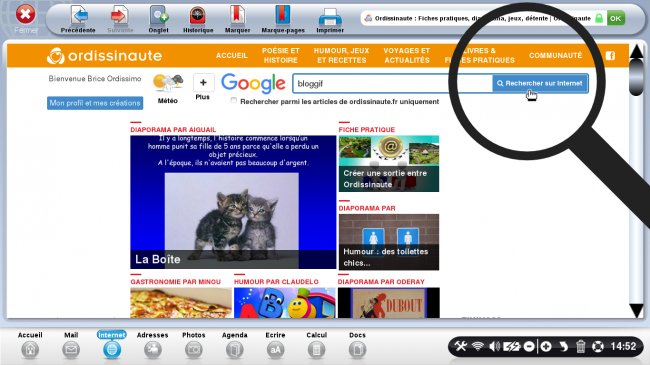Print the page with Imprimer
This screenshot has height=365, width=650.
tap(330, 19)
